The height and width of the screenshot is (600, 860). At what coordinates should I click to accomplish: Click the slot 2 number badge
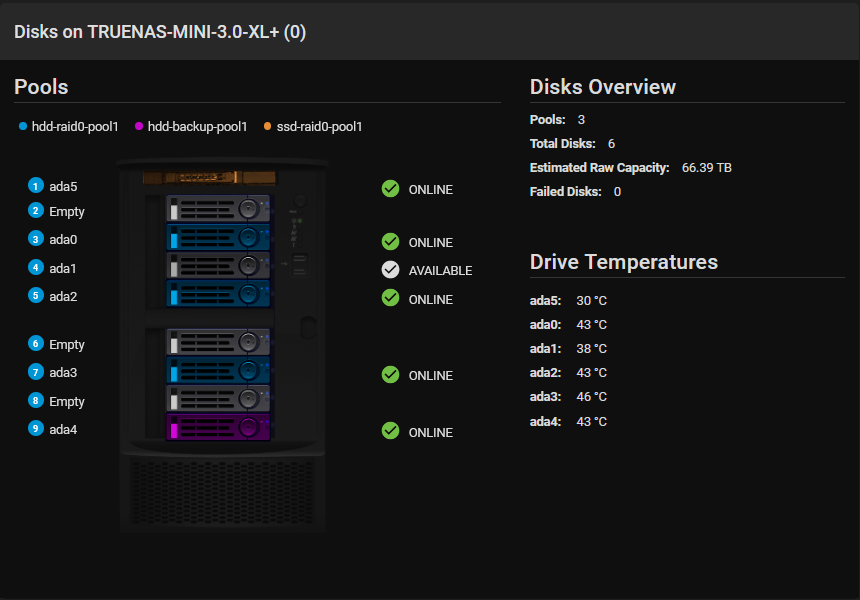pyautogui.click(x=36, y=211)
